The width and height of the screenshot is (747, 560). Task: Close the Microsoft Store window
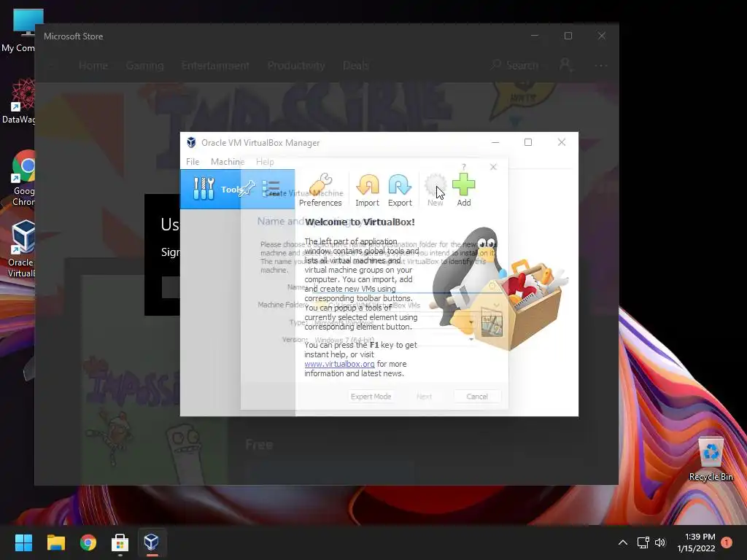602,36
